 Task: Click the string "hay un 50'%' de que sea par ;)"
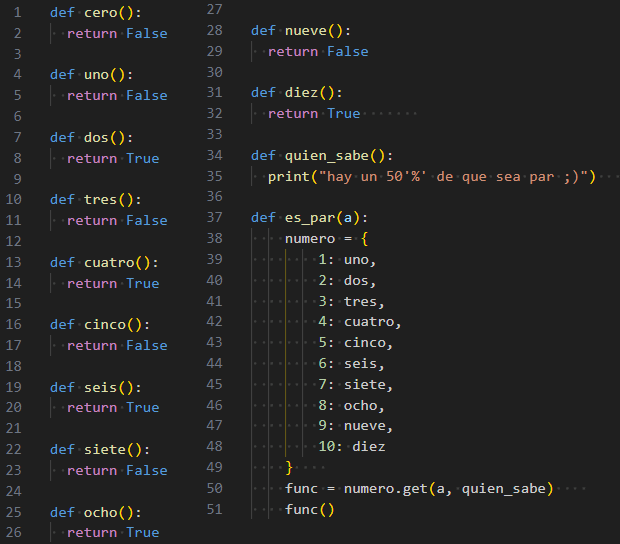tap(454, 177)
